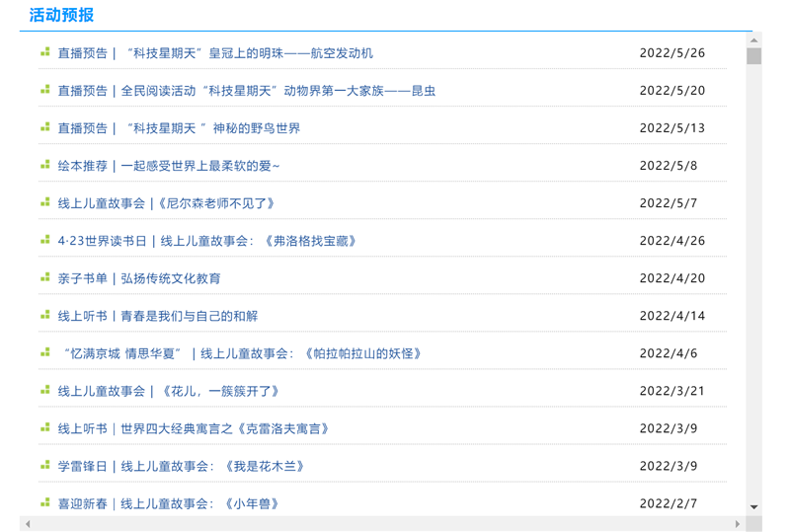Open audiobook 《克雷洛夫寓言》 entry
Screen dimensions: 790x532
pos(194,428)
